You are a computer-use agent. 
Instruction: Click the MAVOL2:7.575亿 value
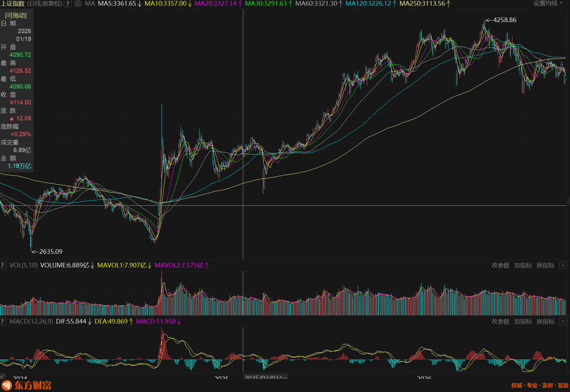pos(182,265)
